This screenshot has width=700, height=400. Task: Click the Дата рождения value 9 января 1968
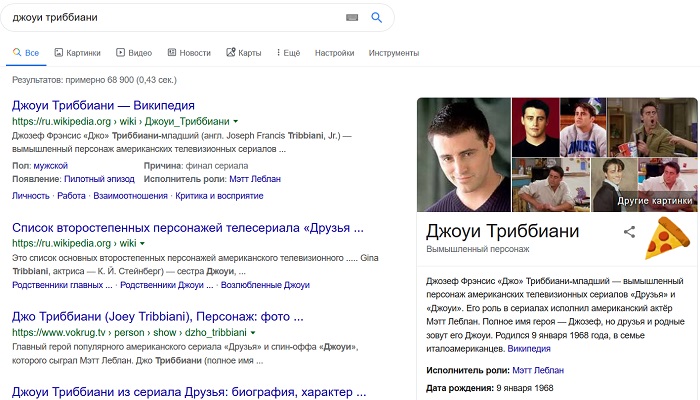pos(525,388)
